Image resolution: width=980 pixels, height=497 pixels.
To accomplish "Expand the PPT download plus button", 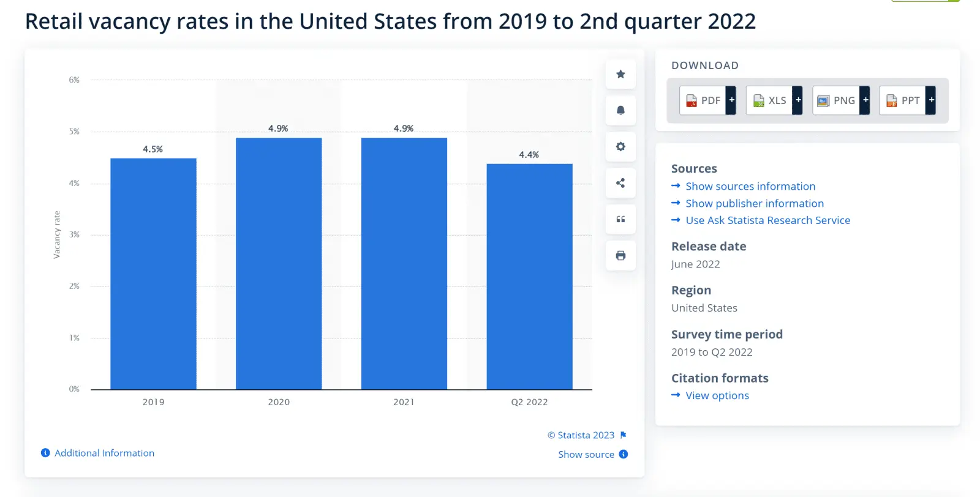I will 931,100.
